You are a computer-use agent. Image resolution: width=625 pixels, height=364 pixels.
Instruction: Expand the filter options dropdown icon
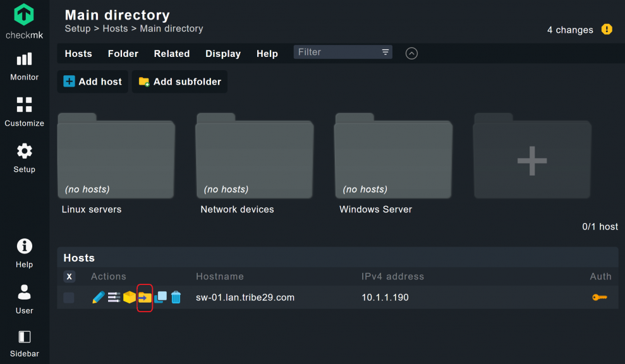385,52
